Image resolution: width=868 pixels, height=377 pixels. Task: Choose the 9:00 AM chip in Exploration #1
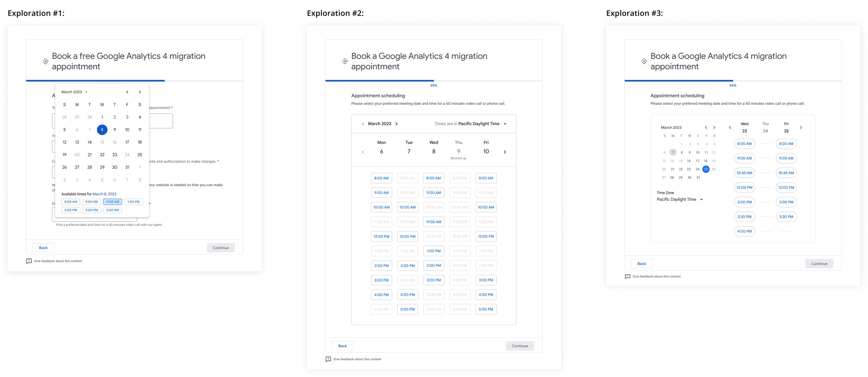click(92, 202)
